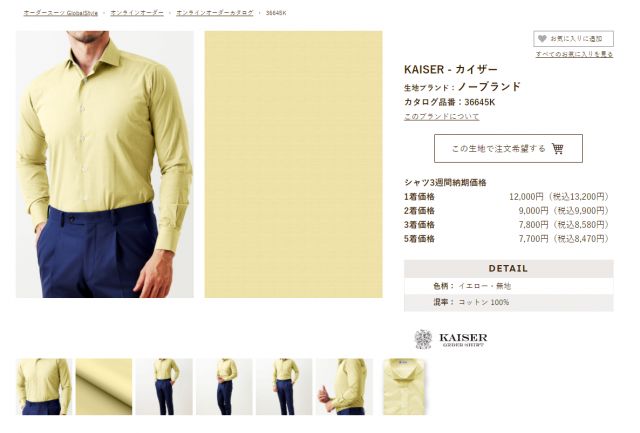The image size is (640, 433).
Task: Go to オンラインオーダー breadcrumb
Action: click(137, 13)
